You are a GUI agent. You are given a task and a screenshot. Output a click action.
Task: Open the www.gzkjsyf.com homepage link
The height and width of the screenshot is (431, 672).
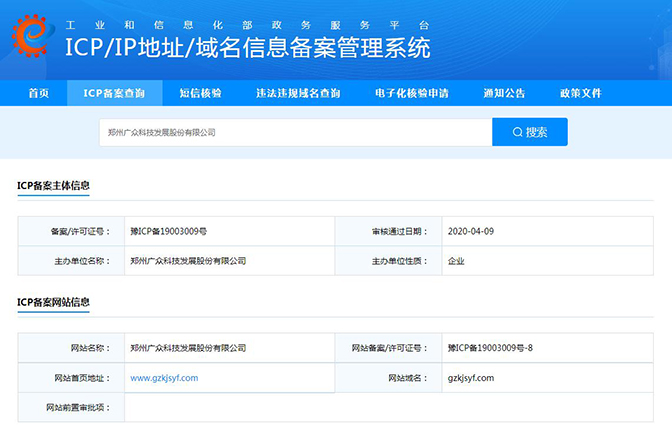click(x=164, y=378)
